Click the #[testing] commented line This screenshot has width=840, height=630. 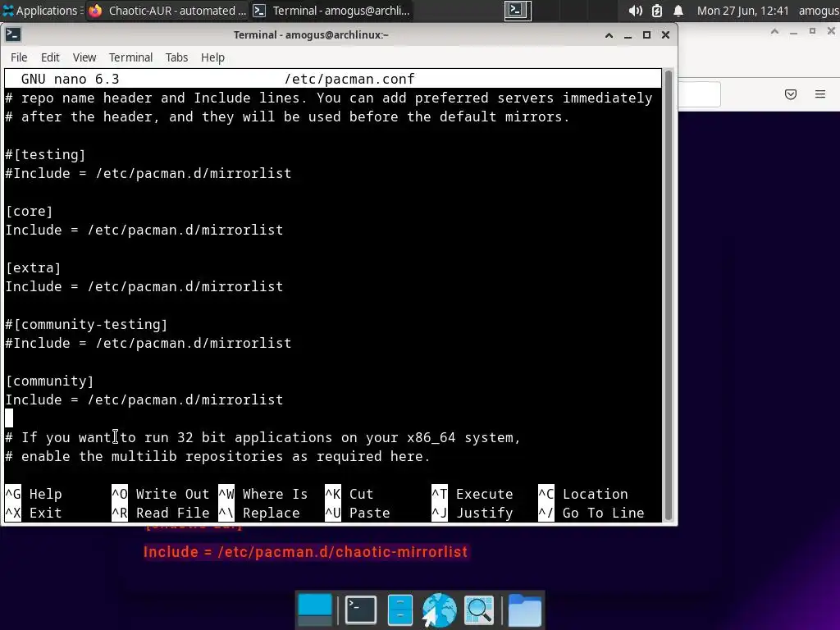(46, 155)
